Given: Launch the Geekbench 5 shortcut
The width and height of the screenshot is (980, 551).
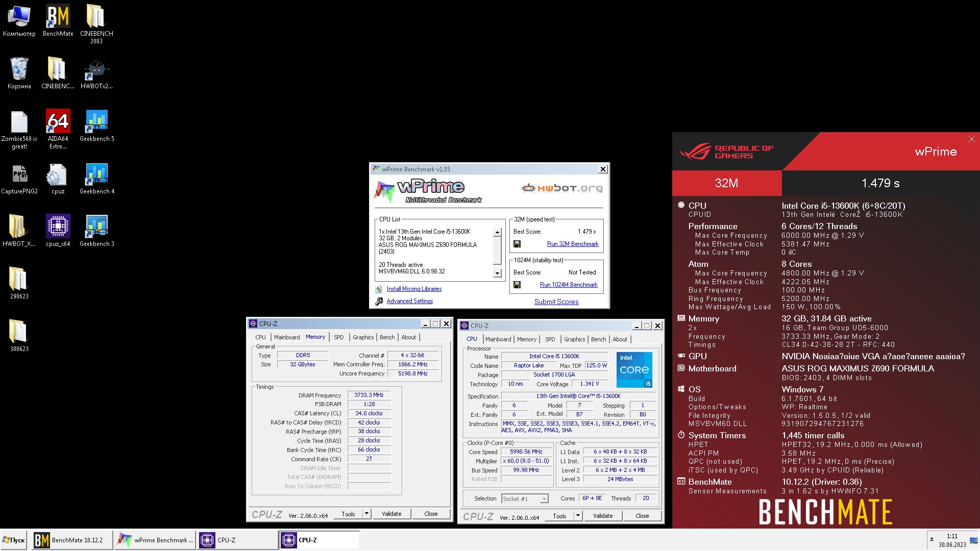Looking at the screenshot, I should pyautogui.click(x=97, y=126).
